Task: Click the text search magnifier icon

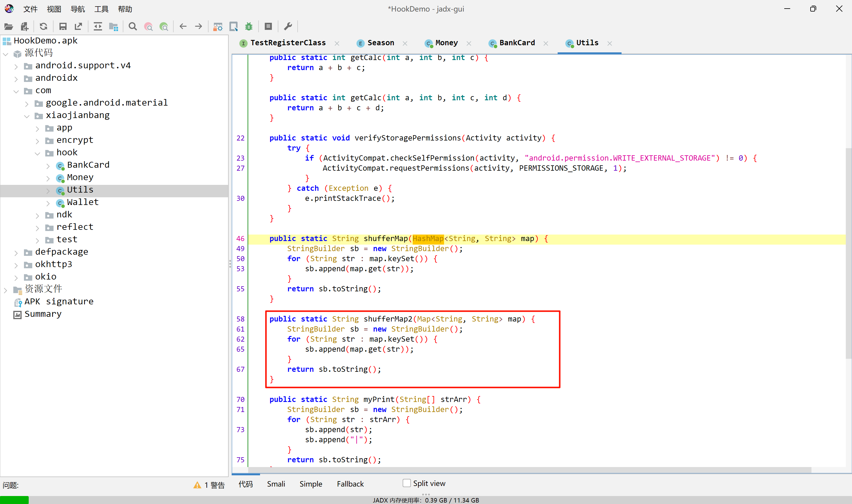Action: 133,27
